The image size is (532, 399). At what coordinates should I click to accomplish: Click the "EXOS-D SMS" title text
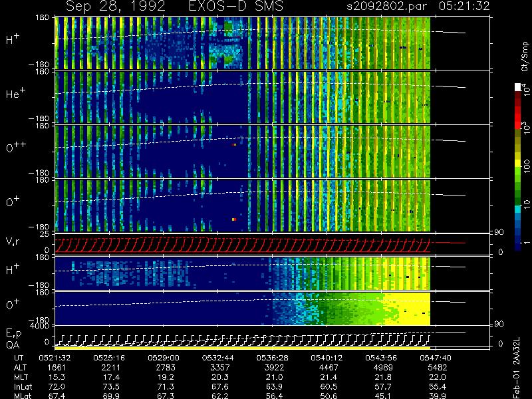(x=235, y=6)
